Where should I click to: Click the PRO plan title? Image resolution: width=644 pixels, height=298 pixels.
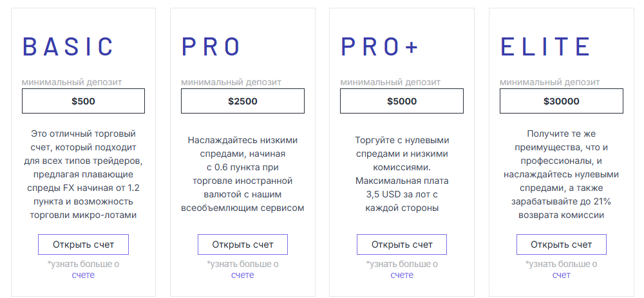pyautogui.click(x=211, y=47)
